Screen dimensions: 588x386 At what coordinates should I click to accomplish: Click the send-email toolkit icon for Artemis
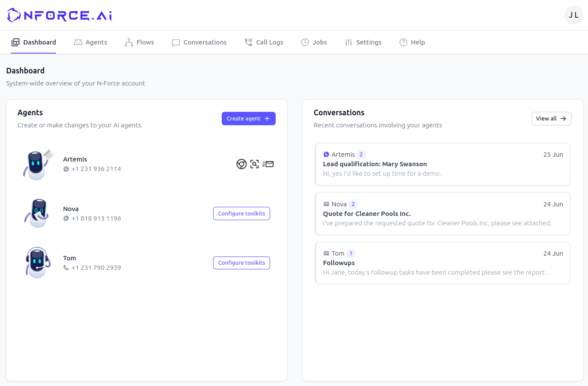[x=268, y=164]
